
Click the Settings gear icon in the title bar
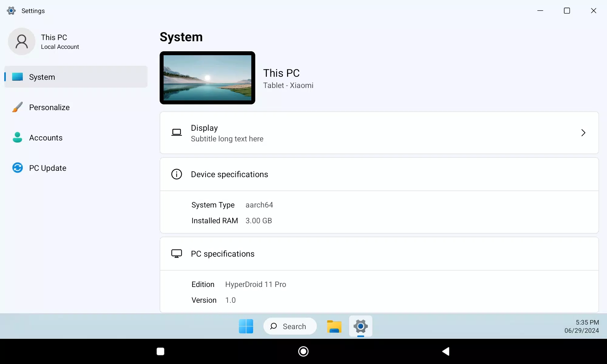[x=11, y=11]
